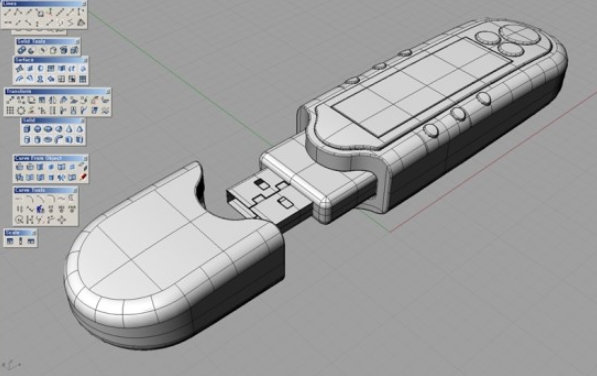Close the Surface floating toolbar
Screen dimensions: 597x376
[85, 60]
